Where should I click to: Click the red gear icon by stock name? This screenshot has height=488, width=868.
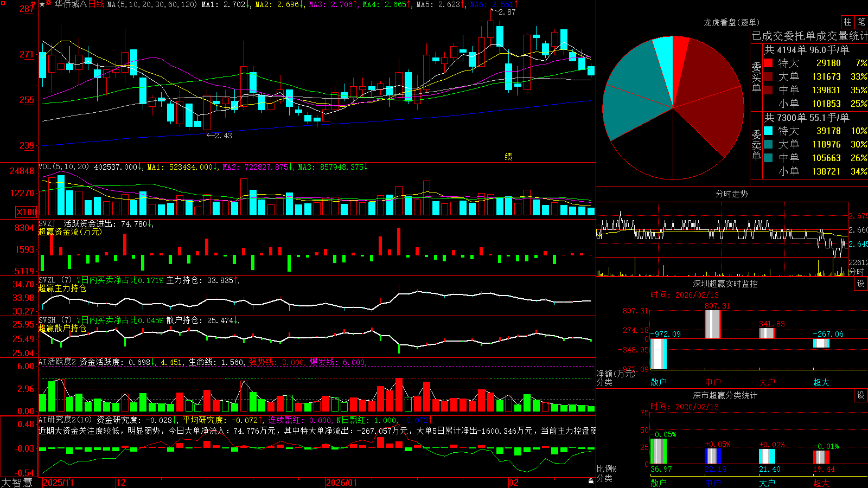(x=49, y=4)
